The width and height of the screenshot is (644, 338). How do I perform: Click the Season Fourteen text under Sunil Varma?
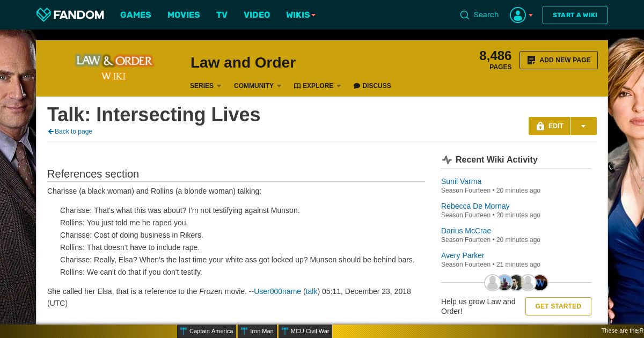466,190
